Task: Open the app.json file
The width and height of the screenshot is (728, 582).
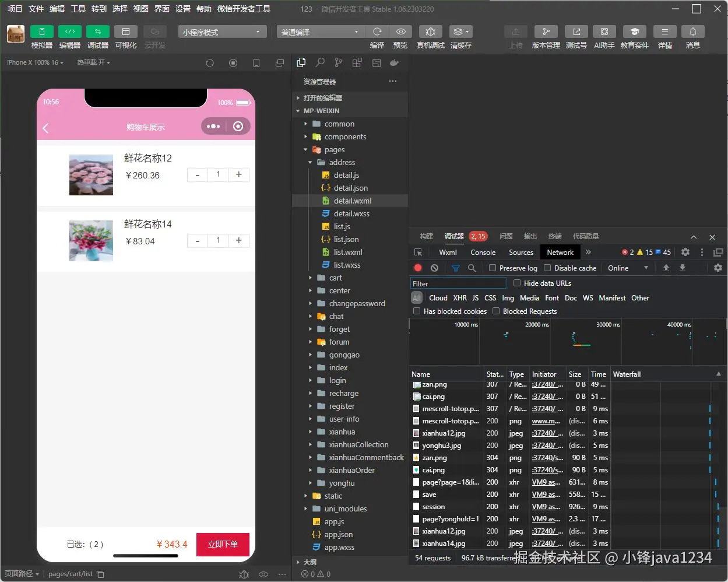Action: pos(338,534)
